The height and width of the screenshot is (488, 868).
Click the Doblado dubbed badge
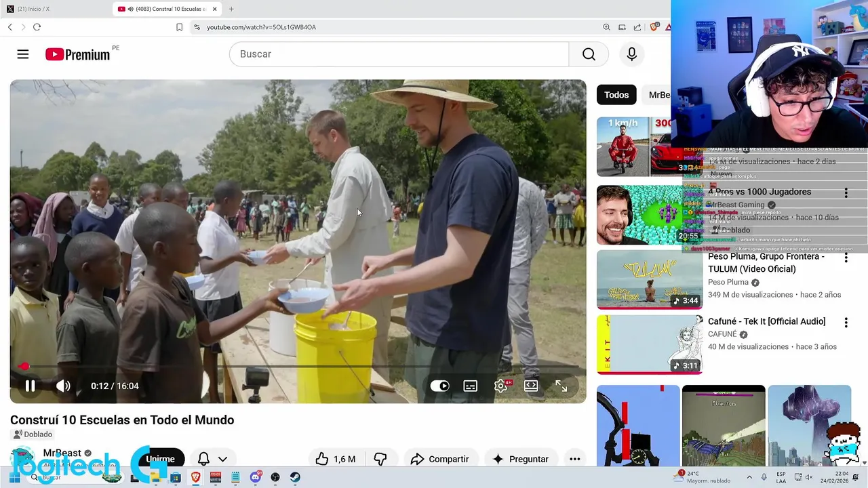pos(33,434)
